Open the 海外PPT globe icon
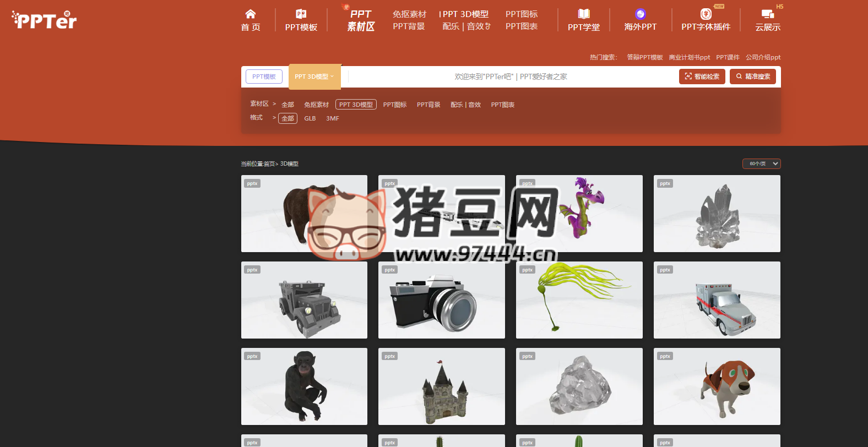868x447 pixels. tap(640, 14)
